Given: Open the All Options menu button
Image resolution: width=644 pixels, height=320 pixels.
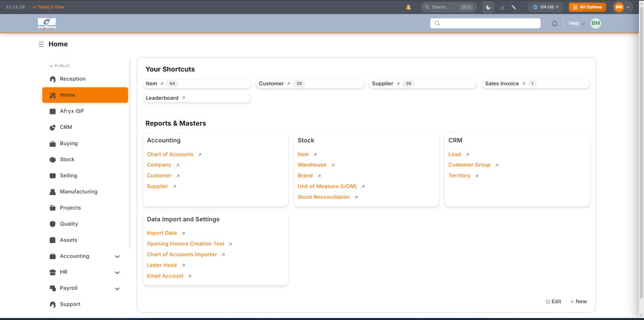Looking at the screenshot, I should [x=587, y=7].
